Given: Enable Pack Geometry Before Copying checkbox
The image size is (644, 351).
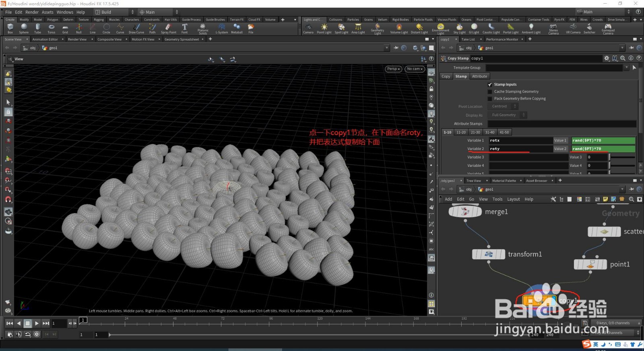Looking at the screenshot, I should point(490,99).
